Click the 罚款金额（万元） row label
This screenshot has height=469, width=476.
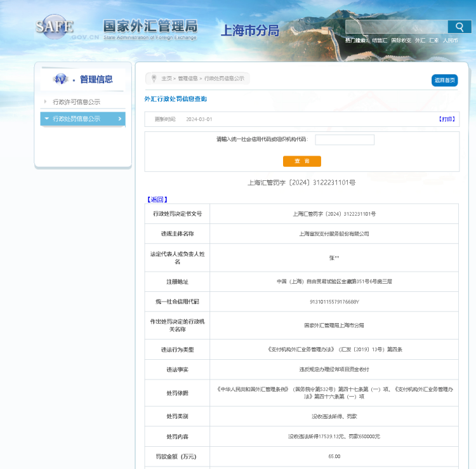(x=176, y=456)
